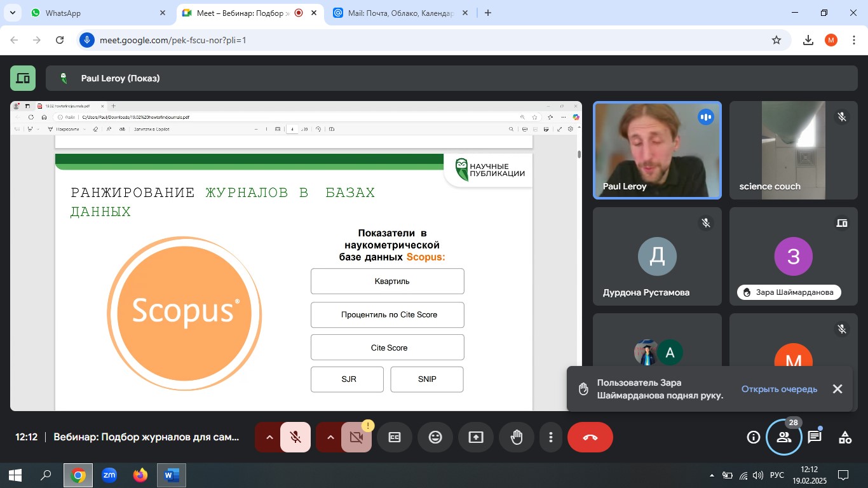868x488 pixels.
Task: Click the green 'A' participant avatar
Action: pos(670,353)
